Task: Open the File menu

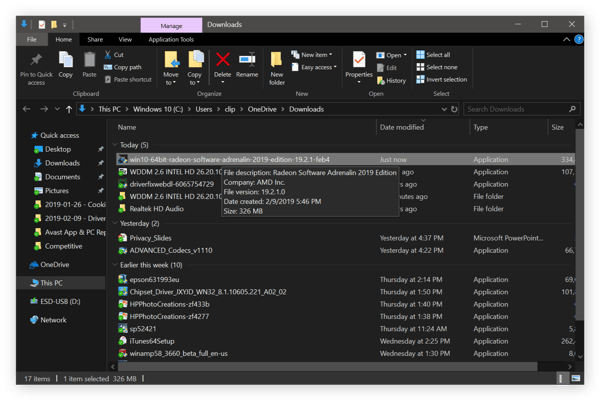Action: pyautogui.click(x=32, y=39)
